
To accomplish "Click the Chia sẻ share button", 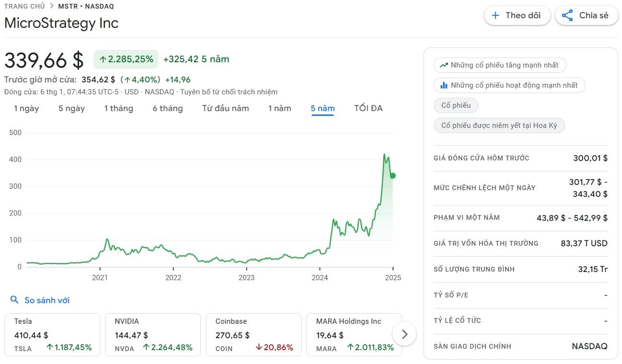I will click(x=587, y=15).
